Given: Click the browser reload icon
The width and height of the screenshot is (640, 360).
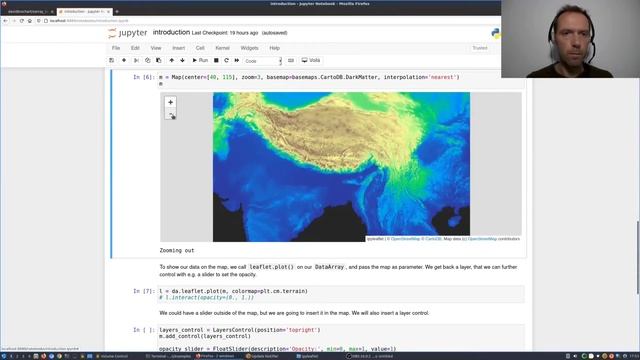Looking at the screenshot, I should [22, 20].
